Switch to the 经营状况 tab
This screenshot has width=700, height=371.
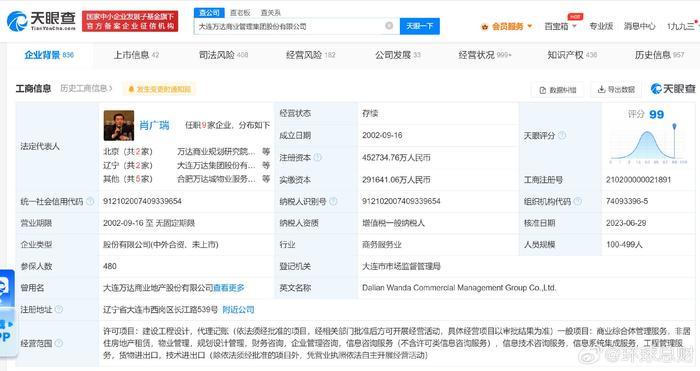[485, 55]
